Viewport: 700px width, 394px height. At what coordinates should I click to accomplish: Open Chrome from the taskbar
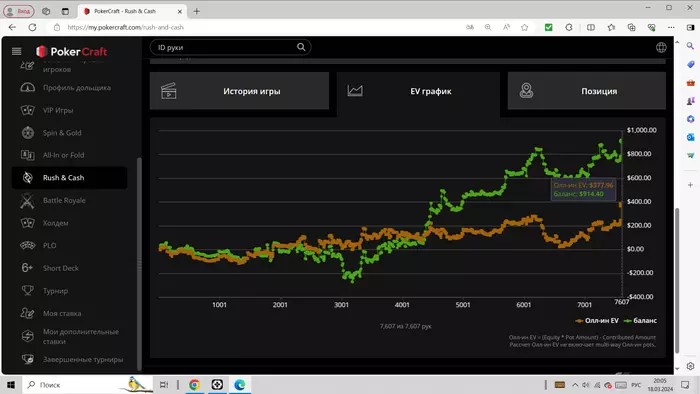[194, 385]
